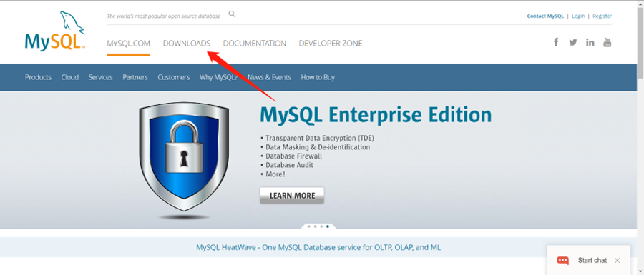This screenshot has height=275, width=644.
Task: Click the blue padlock shield image
Action: [184, 157]
